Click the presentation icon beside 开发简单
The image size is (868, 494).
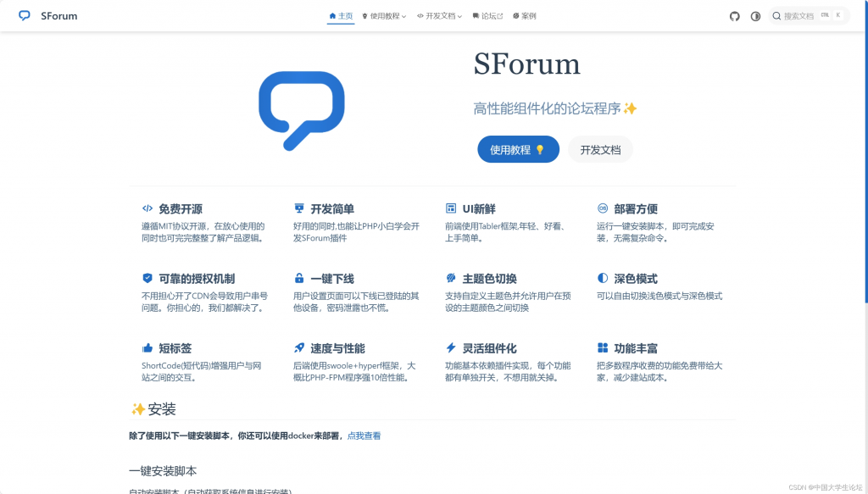299,208
